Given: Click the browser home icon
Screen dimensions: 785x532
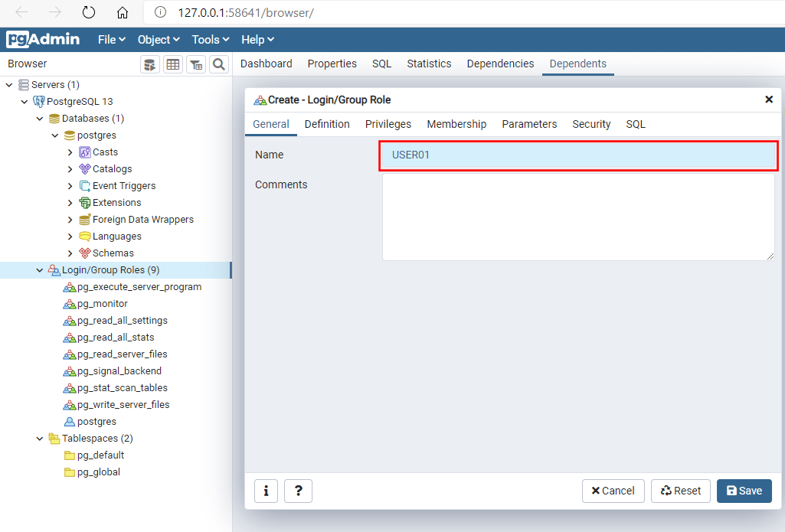Looking at the screenshot, I should (x=123, y=12).
